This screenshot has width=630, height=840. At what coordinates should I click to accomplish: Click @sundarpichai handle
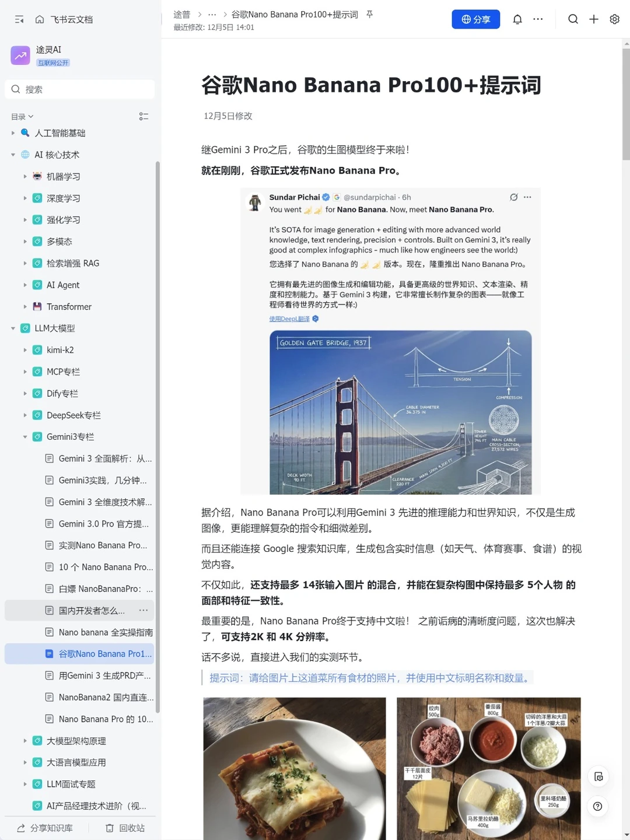point(370,197)
